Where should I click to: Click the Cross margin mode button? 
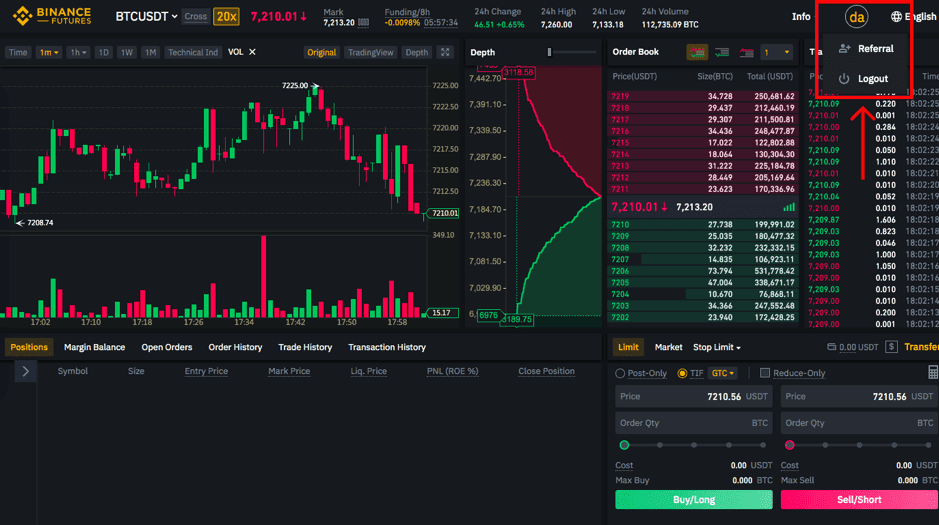pyautogui.click(x=195, y=16)
